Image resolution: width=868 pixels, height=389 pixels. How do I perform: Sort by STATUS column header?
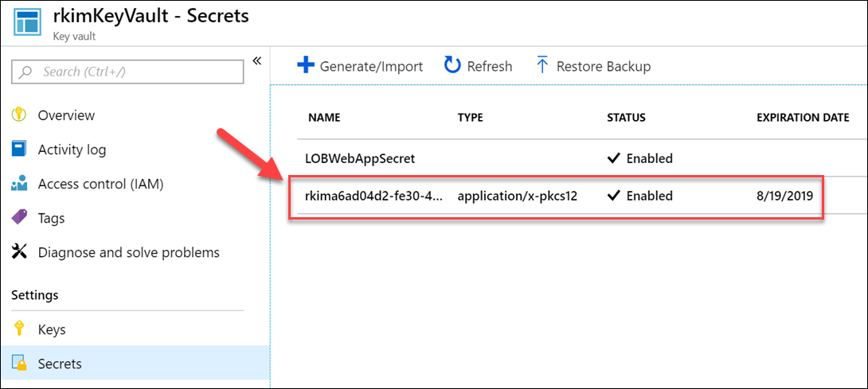[x=626, y=118]
